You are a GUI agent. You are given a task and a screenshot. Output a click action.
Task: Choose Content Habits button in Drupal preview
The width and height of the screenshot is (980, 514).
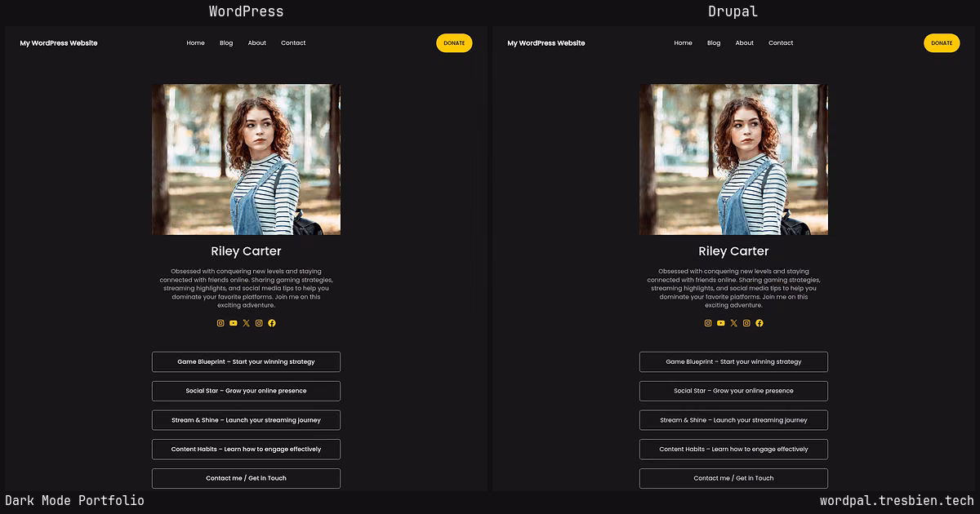(733, 449)
